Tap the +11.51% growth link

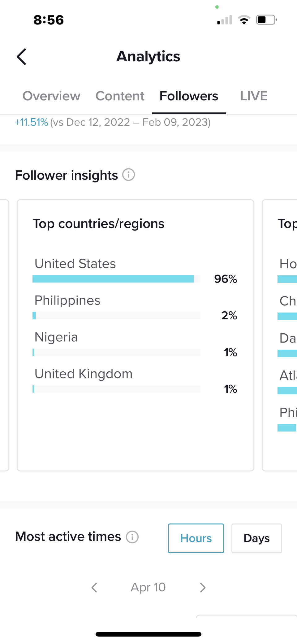(31, 122)
